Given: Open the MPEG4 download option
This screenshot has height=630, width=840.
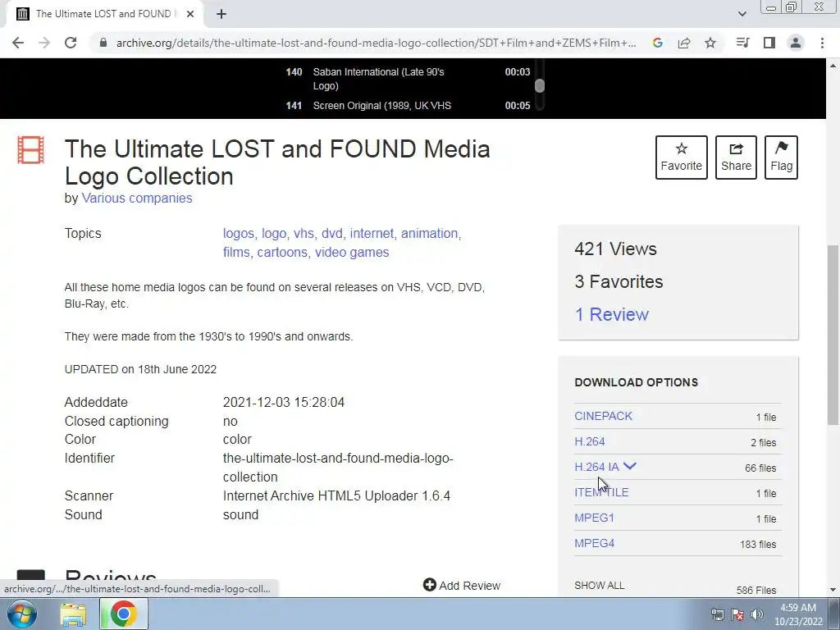Looking at the screenshot, I should pos(594,543).
